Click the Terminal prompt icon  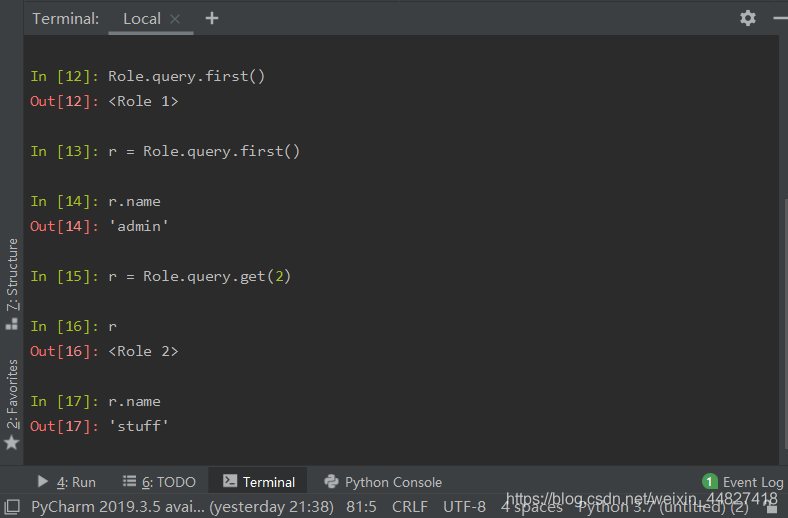(230, 481)
